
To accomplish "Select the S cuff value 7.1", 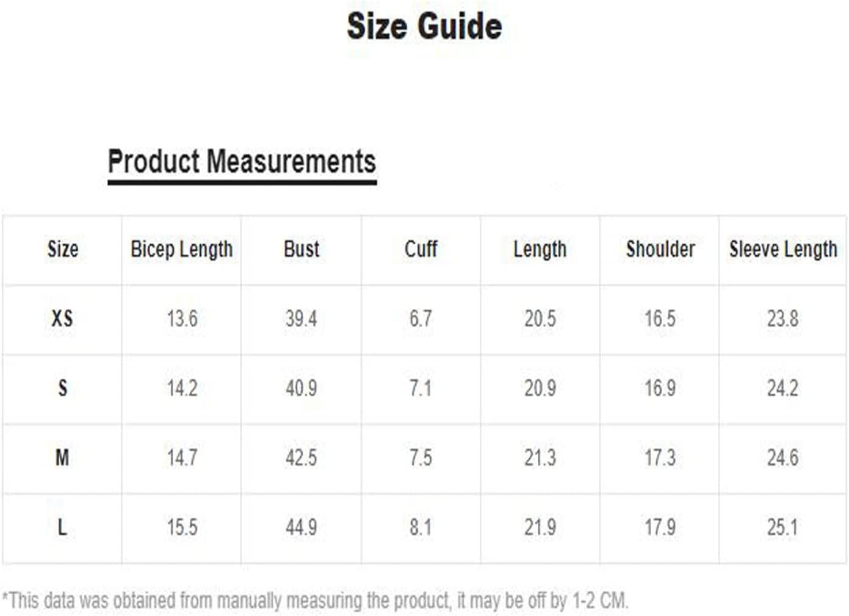I will pos(421,388).
